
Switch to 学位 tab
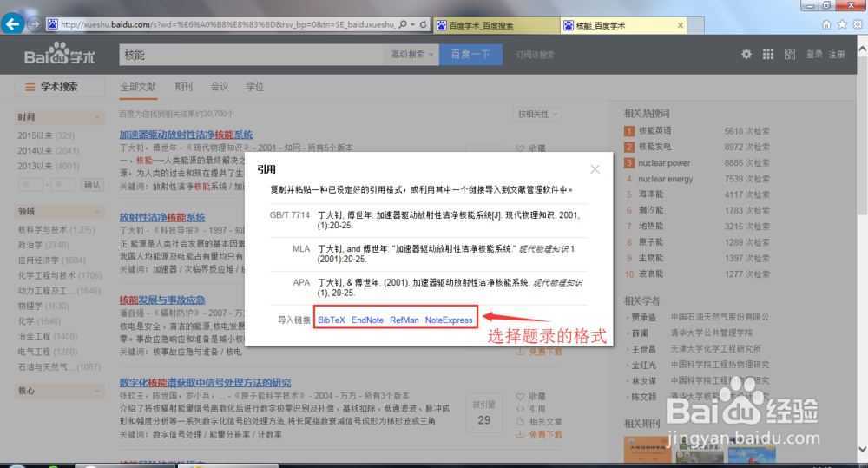(254, 87)
